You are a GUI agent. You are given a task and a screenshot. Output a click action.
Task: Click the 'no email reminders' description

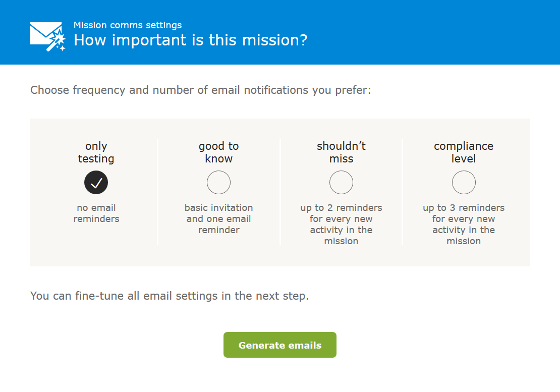click(96, 213)
